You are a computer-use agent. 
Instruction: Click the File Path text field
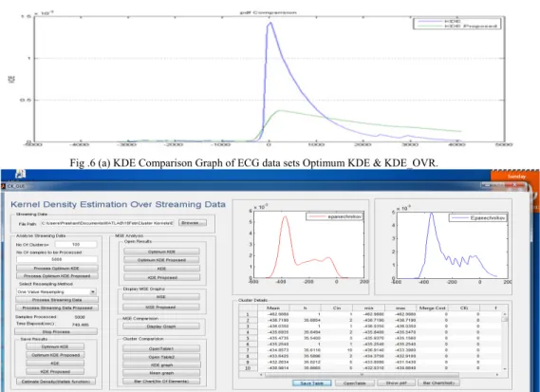(107, 223)
